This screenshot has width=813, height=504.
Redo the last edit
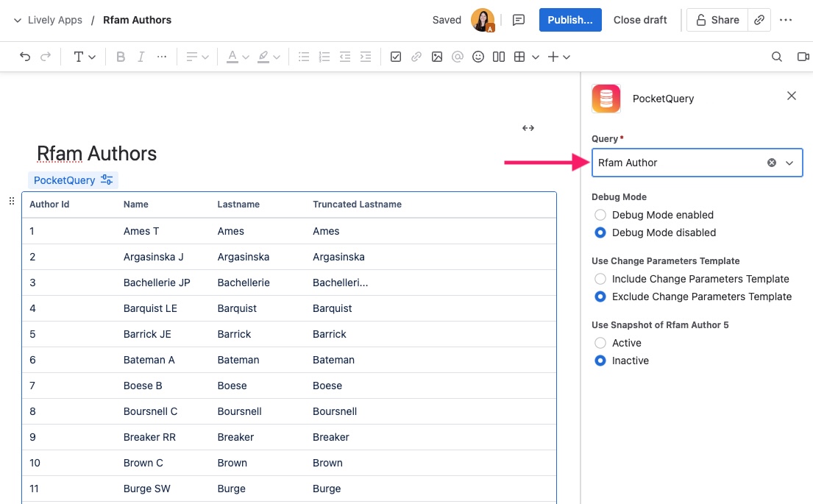(46, 57)
